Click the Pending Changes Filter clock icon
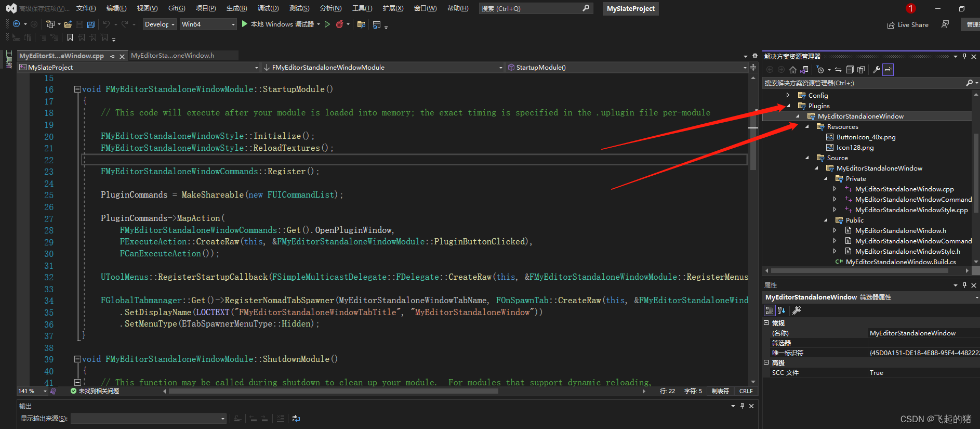 (x=820, y=70)
